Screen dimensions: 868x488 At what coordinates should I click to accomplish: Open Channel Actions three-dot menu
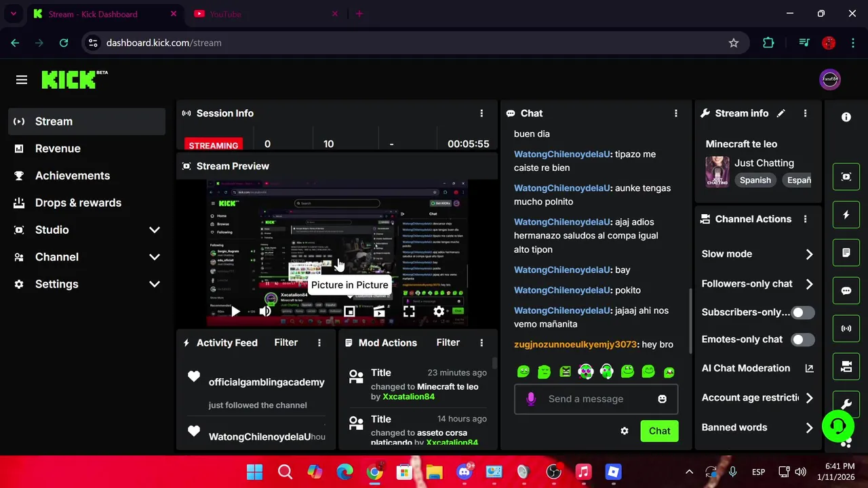[x=805, y=219]
